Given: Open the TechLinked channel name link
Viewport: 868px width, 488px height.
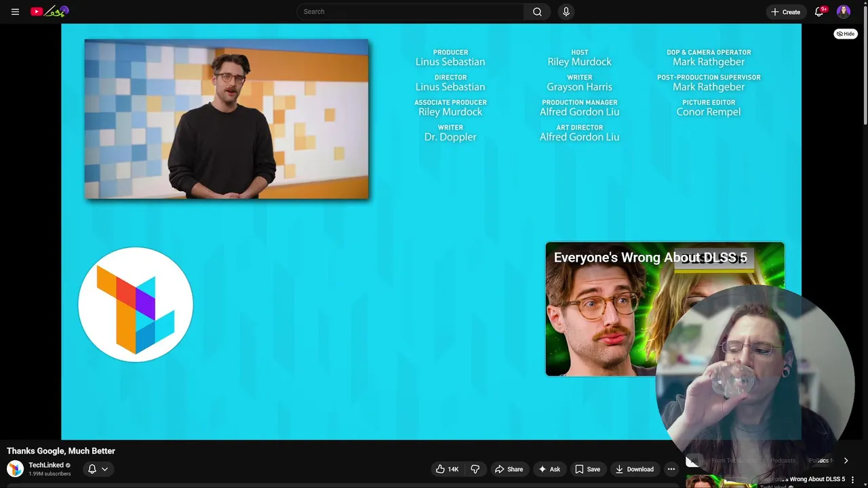Looking at the screenshot, I should [x=46, y=465].
